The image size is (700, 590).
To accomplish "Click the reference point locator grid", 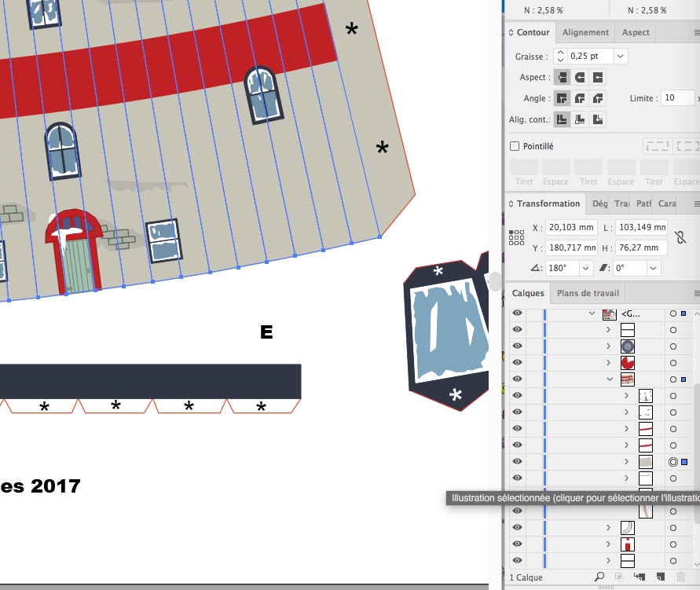I will tap(516, 237).
